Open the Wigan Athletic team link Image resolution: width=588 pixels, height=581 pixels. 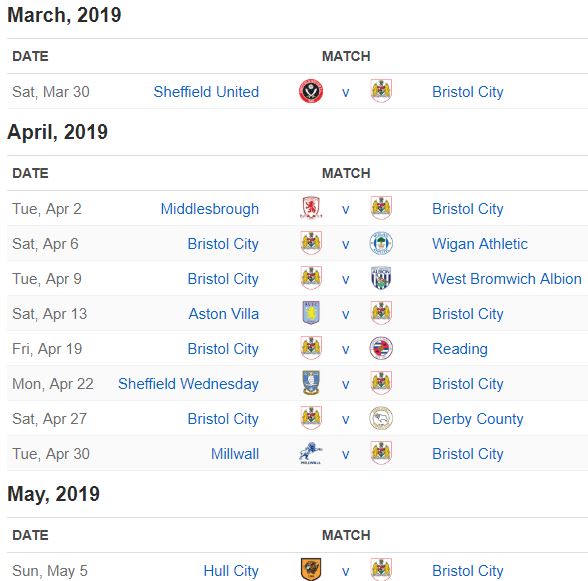[480, 244]
